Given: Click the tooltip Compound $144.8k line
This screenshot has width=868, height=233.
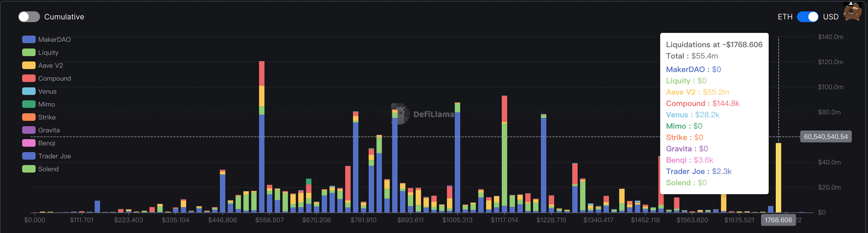Looking at the screenshot, I should coord(703,103).
